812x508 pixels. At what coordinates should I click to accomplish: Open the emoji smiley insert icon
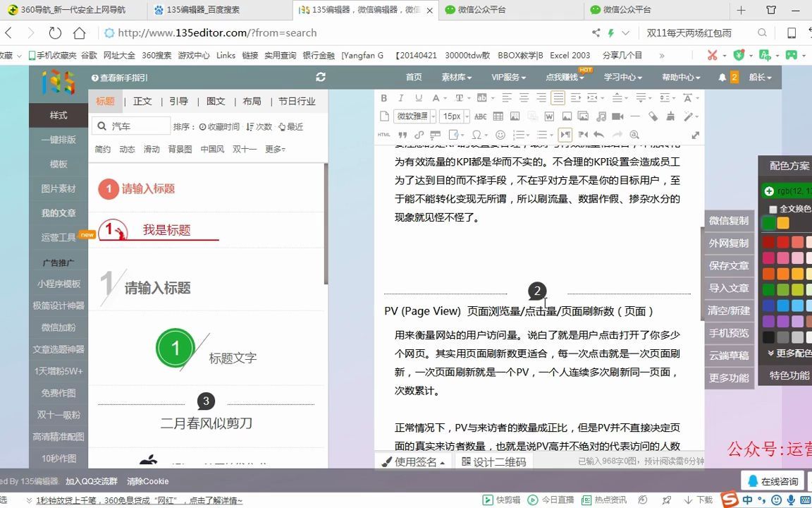tap(501, 135)
